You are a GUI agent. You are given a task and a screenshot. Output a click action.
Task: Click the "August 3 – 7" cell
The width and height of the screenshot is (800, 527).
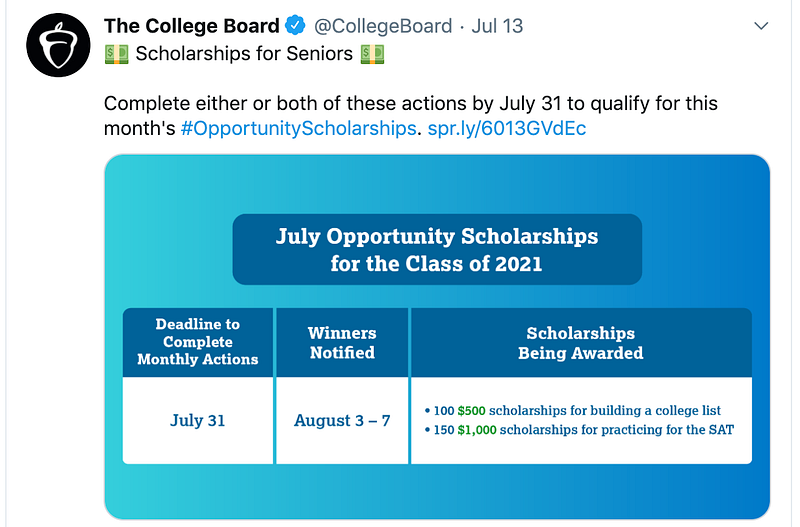[342, 420]
